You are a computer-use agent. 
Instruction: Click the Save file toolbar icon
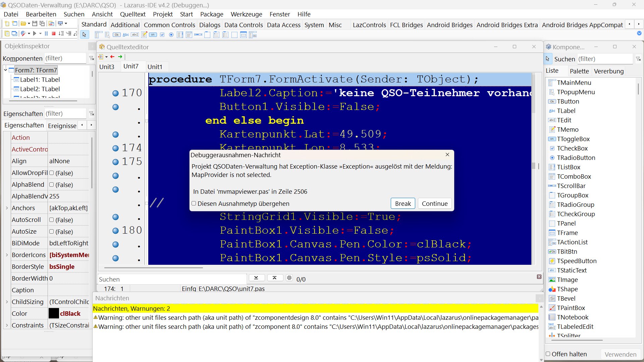pyautogui.click(x=35, y=23)
